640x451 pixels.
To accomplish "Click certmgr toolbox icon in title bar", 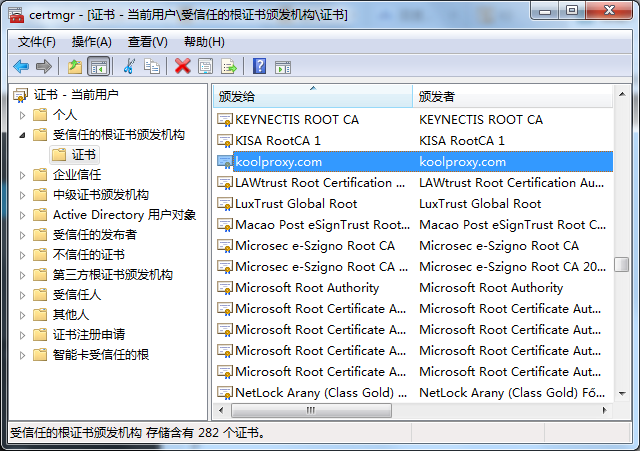I will [17, 15].
